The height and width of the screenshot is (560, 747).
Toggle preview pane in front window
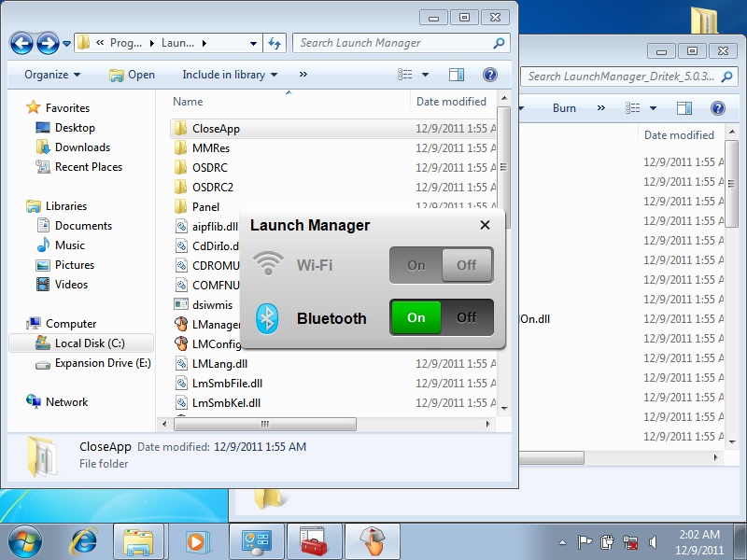[x=457, y=75]
